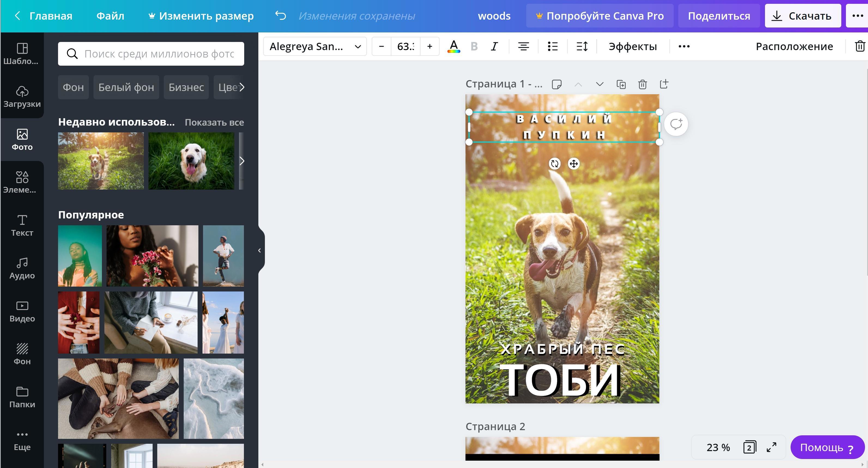
Task: Open page notes icon
Action: click(x=557, y=84)
